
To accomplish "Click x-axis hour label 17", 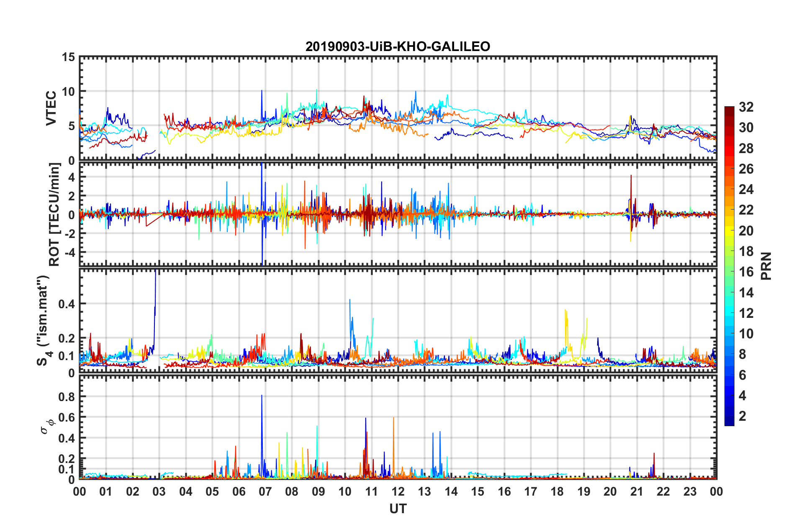I will pyautogui.click(x=531, y=491).
